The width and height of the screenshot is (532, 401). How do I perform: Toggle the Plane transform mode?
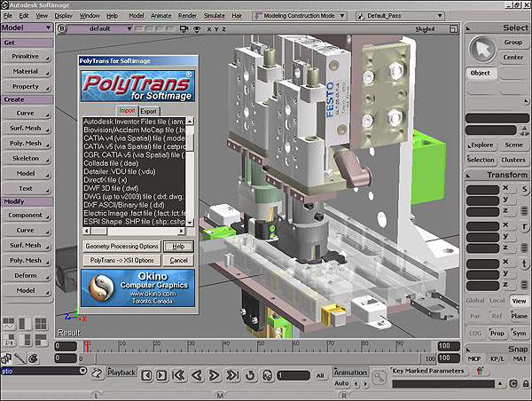click(x=519, y=316)
